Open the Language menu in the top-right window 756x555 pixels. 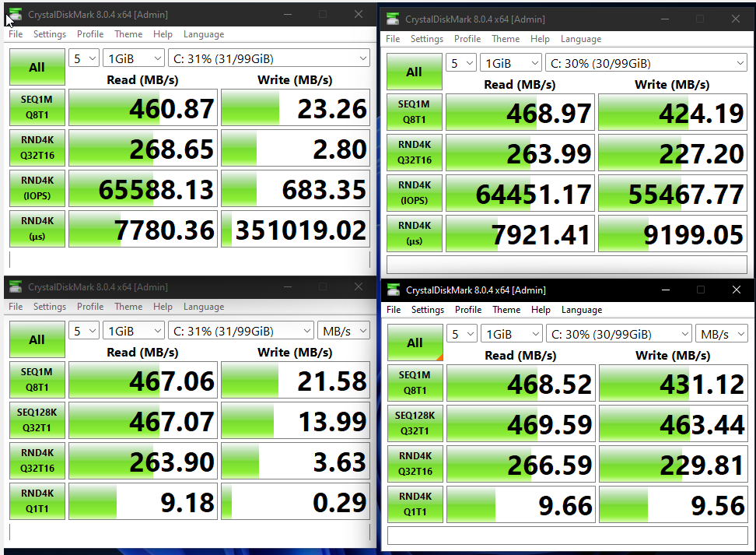click(x=581, y=39)
